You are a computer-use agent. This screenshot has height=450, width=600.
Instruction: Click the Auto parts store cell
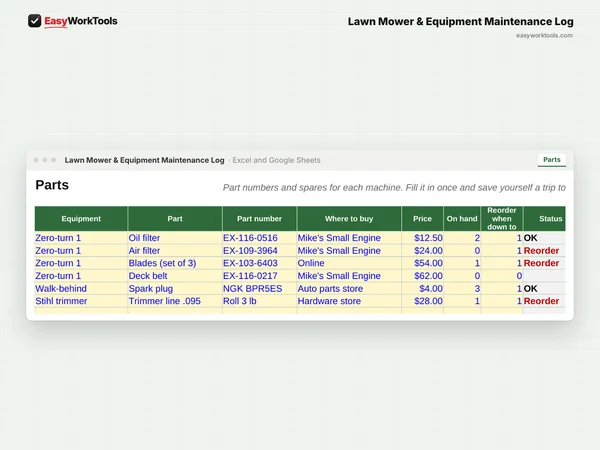point(349,289)
